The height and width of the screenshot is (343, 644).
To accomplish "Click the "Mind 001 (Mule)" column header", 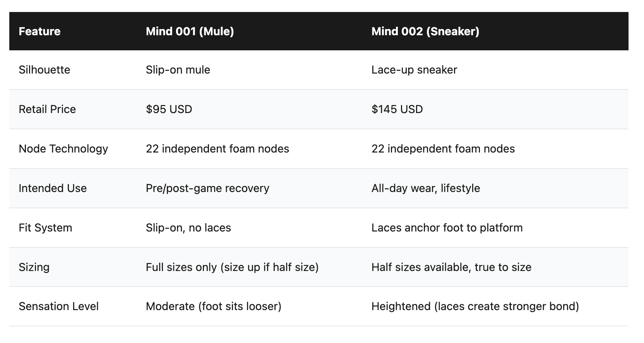I will coord(190,31).
